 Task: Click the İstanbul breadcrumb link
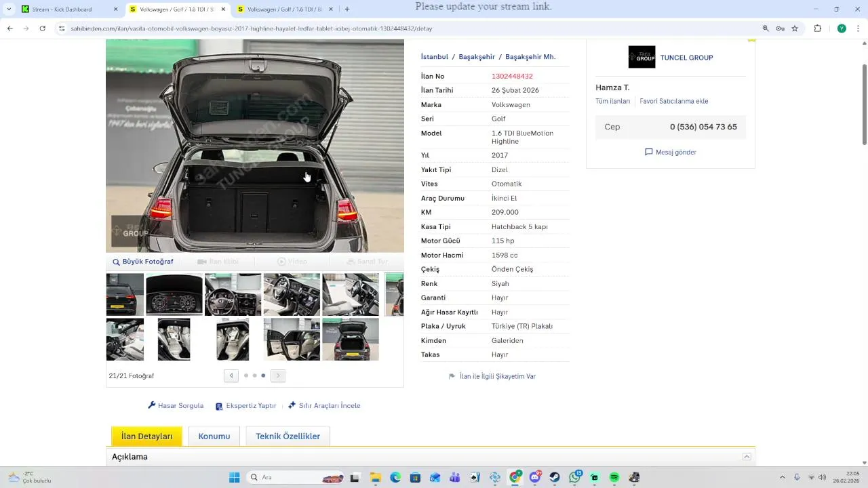pyautogui.click(x=435, y=57)
